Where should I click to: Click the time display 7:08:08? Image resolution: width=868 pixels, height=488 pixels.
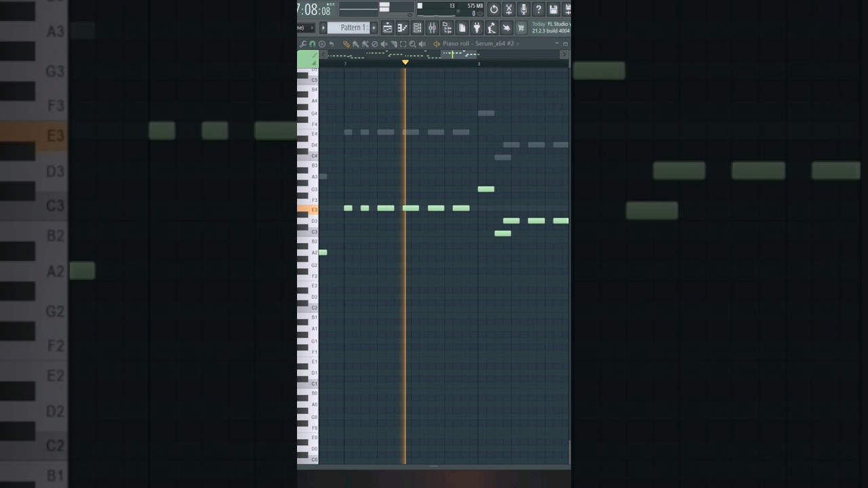coord(315,9)
